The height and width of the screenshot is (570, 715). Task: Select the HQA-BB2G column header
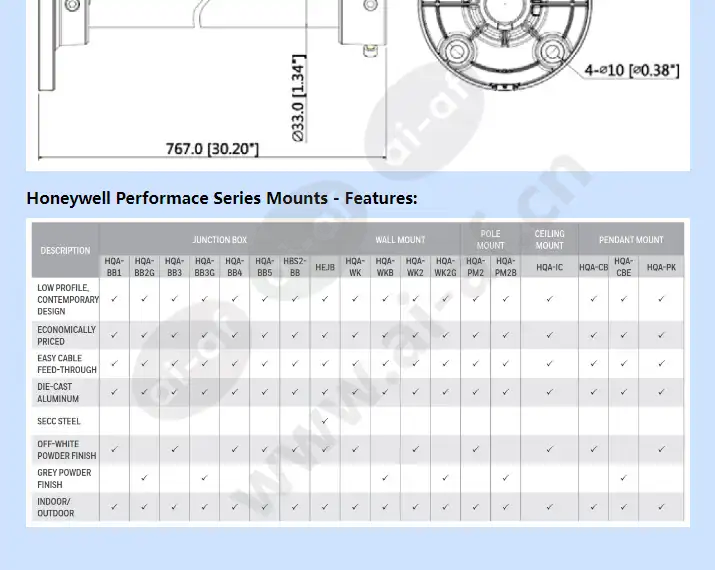click(144, 267)
